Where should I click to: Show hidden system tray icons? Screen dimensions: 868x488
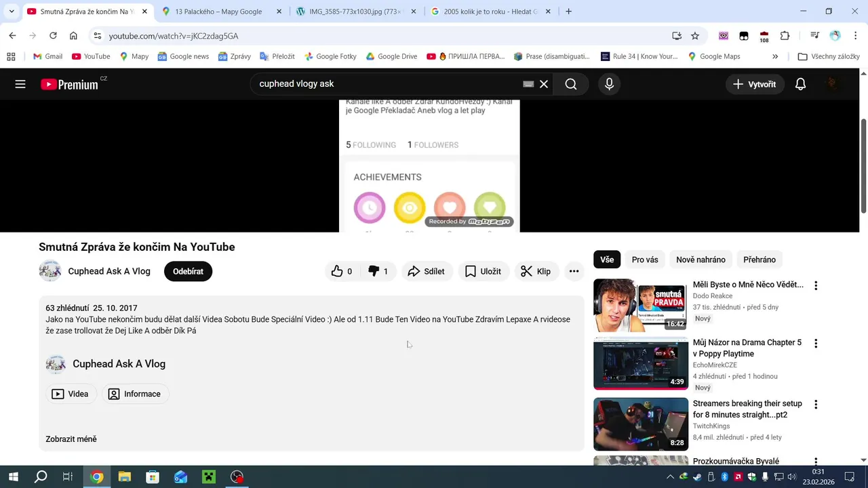point(670,476)
